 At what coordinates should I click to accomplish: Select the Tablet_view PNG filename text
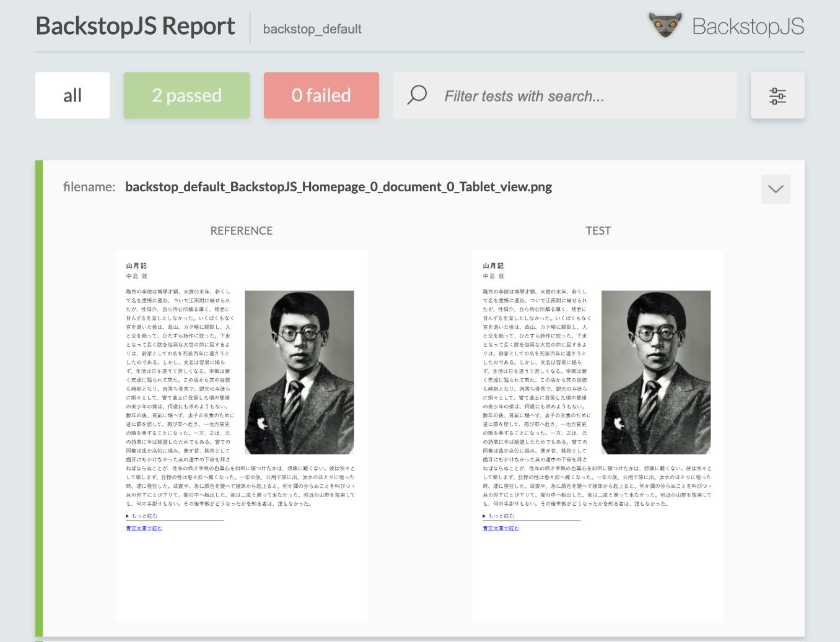(338, 186)
